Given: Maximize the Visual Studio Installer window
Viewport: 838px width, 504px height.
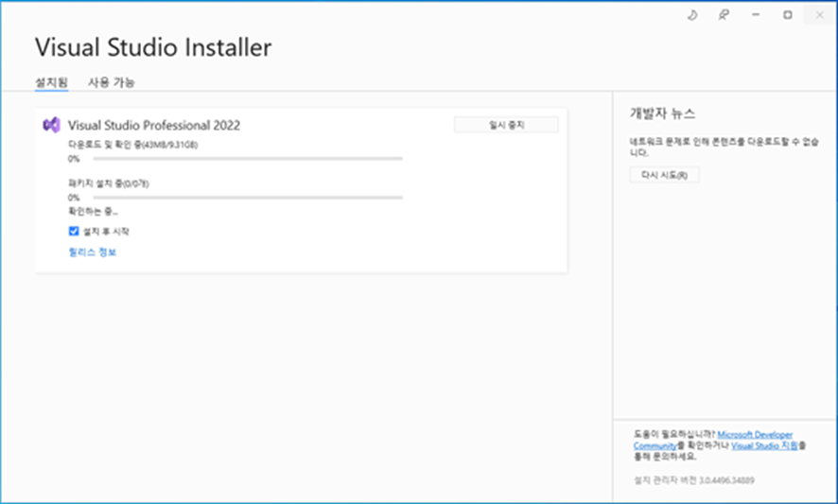Looking at the screenshot, I should (788, 15).
